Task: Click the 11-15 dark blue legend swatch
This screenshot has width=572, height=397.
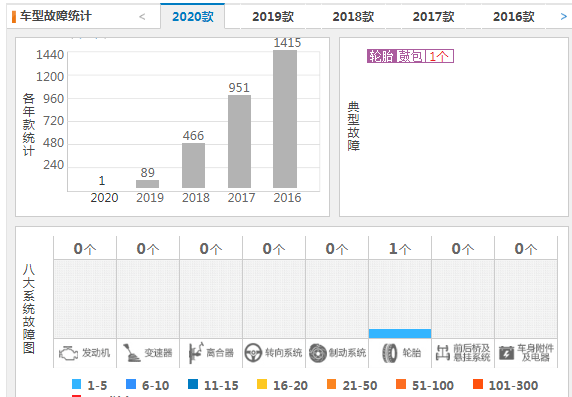Action: point(193,384)
